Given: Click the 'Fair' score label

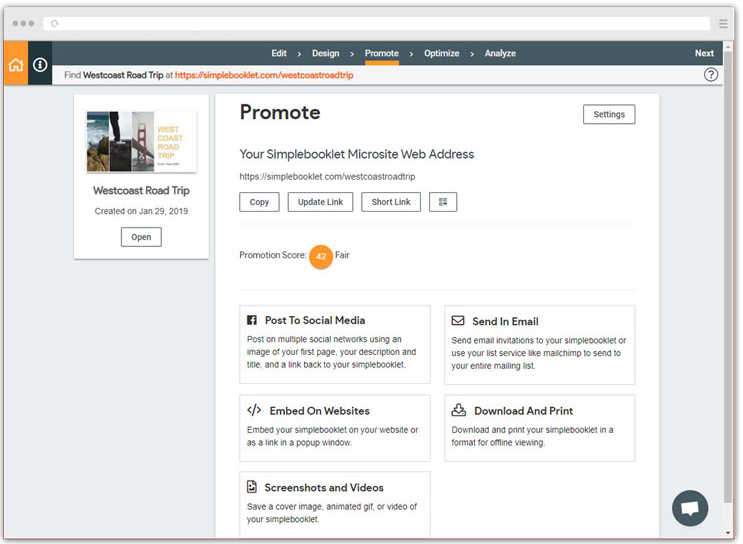Looking at the screenshot, I should pyautogui.click(x=342, y=255).
